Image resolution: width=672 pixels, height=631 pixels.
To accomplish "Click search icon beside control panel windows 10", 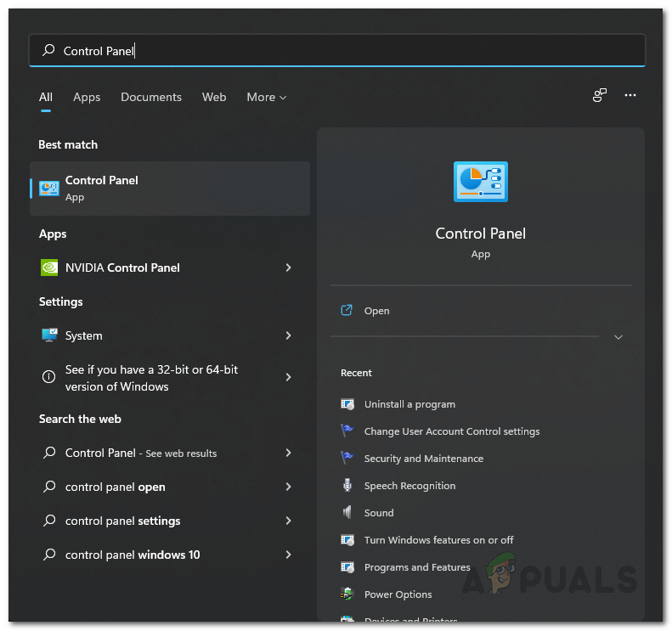I will pyautogui.click(x=49, y=555).
